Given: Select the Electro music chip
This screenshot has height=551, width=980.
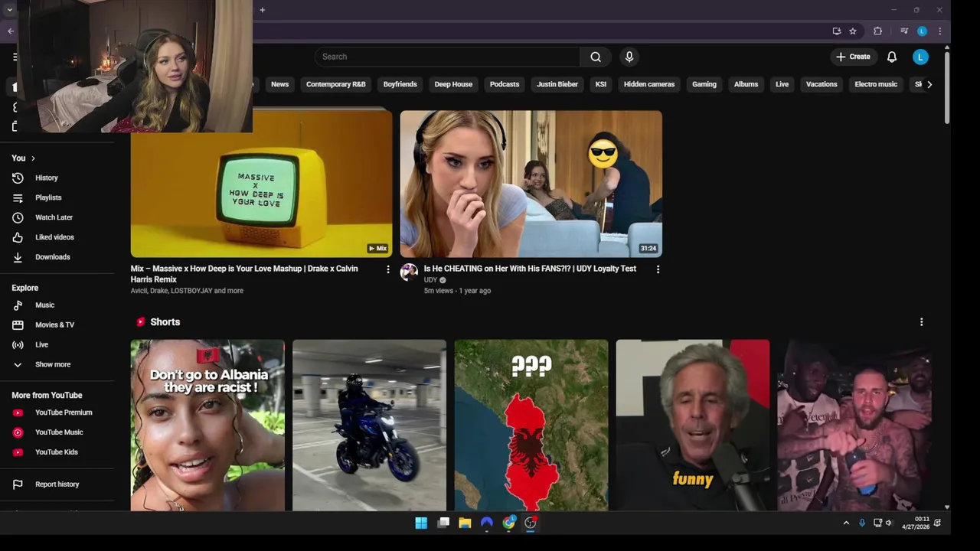Looking at the screenshot, I should (876, 84).
